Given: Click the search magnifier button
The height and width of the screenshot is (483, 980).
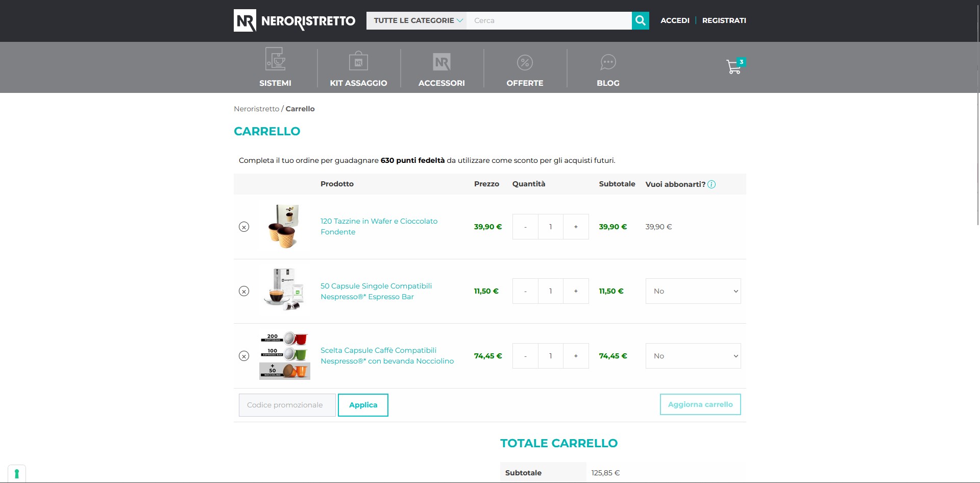Looking at the screenshot, I should (640, 20).
